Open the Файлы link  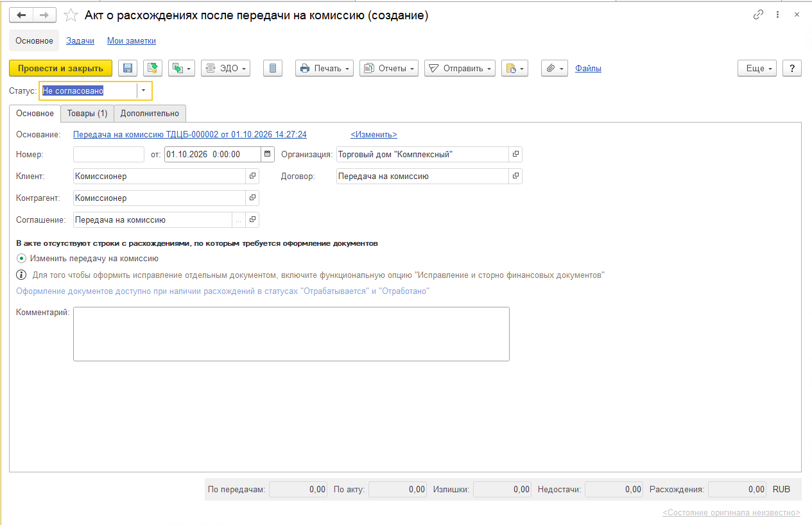point(588,68)
